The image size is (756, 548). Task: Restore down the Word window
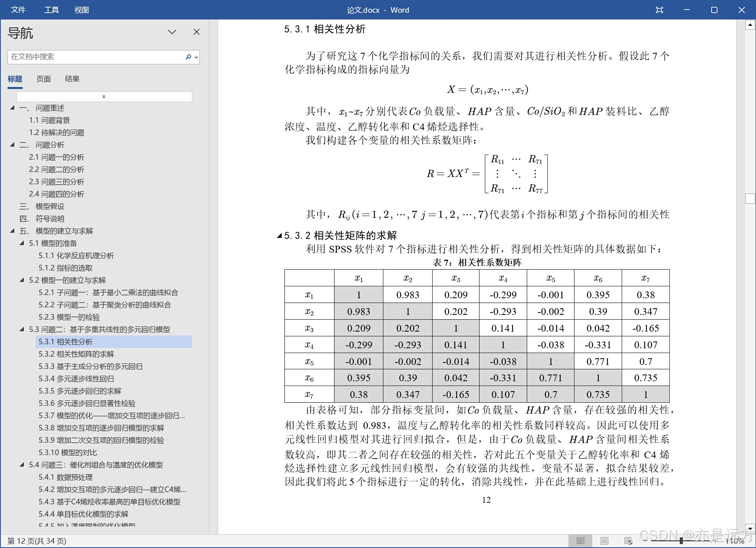(x=714, y=10)
